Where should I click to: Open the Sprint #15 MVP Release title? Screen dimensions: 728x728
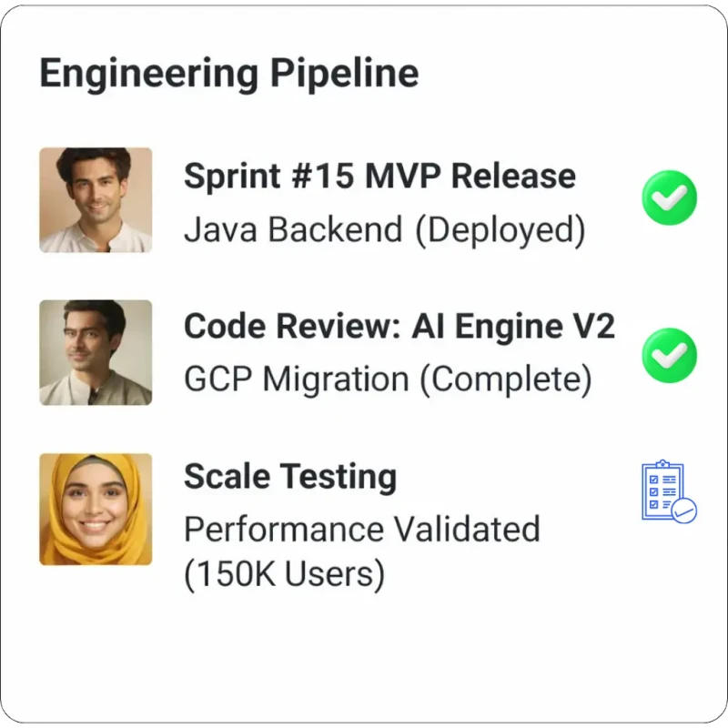[x=379, y=176]
